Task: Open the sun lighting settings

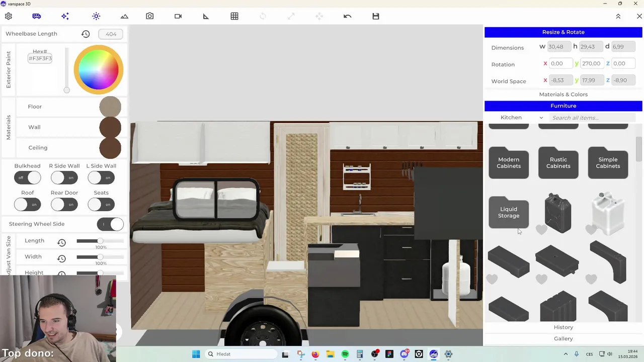Action: (96, 16)
